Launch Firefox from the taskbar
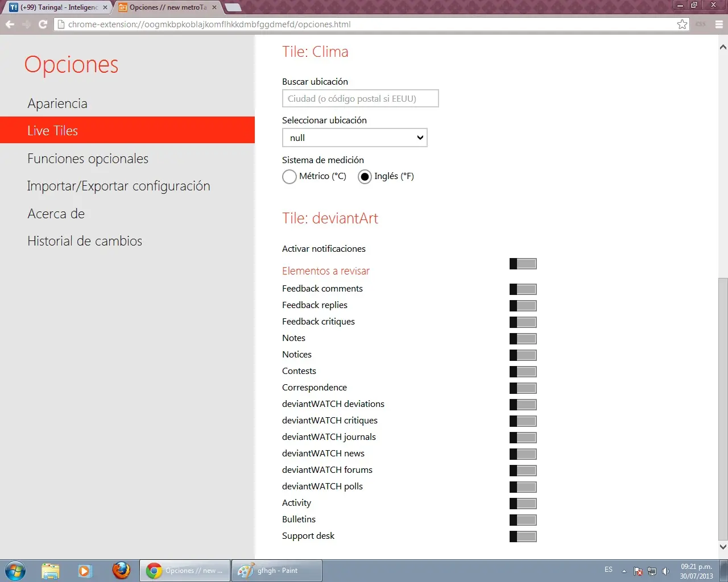The height and width of the screenshot is (582, 728). coord(121,571)
